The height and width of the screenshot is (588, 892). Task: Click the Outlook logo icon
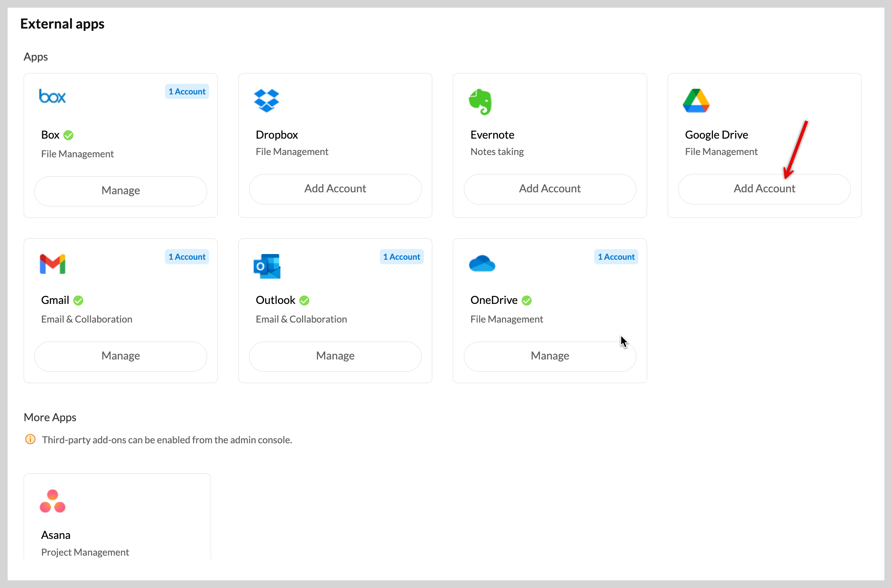pos(267,266)
